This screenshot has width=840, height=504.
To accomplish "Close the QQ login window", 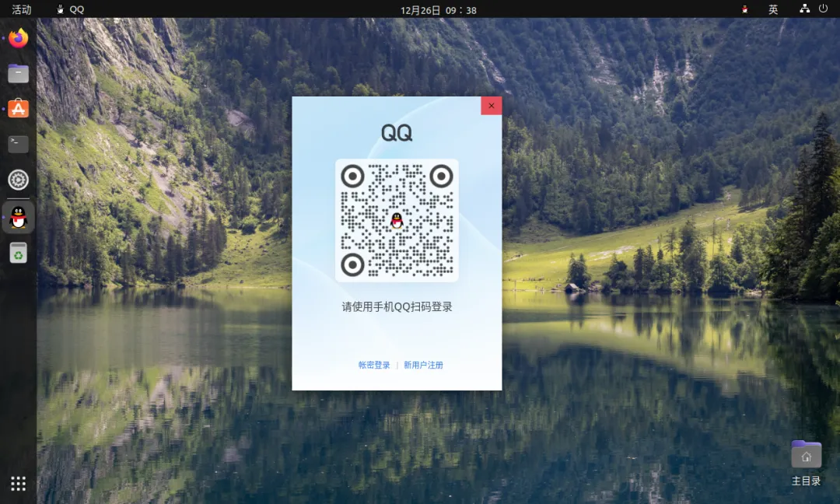I will point(492,106).
